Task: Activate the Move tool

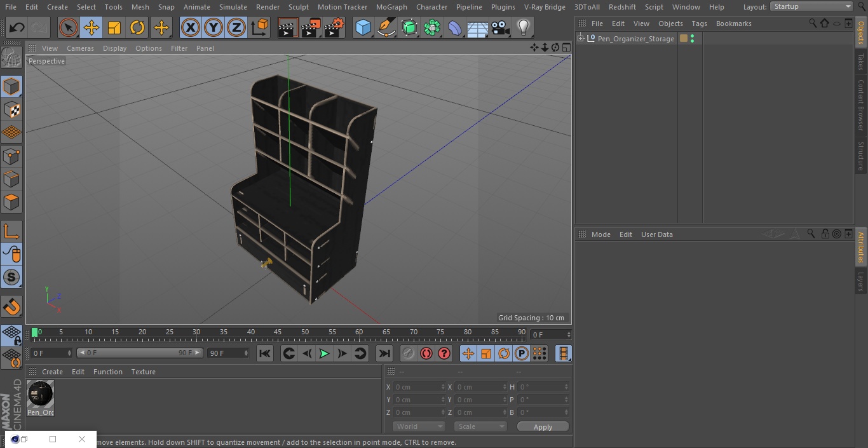Action: pyautogui.click(x=92, y=28)
